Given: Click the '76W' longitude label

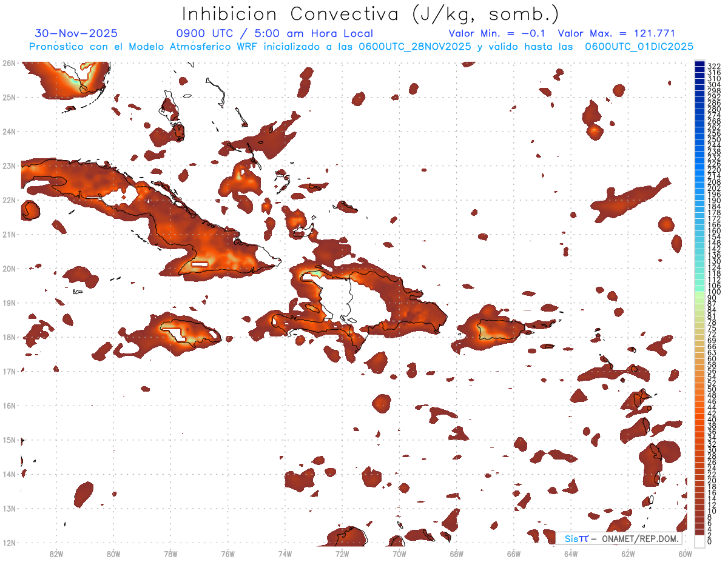Looking at the screenshot, I should pyautogui.click(x=227, y=553).
